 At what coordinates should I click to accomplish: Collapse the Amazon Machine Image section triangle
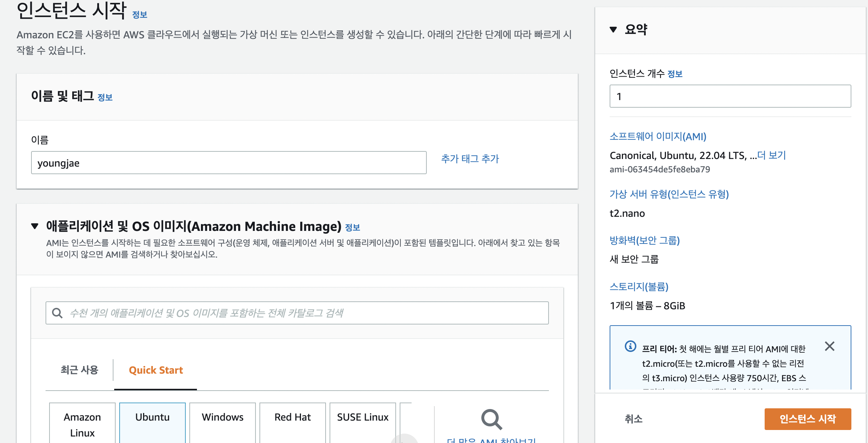(x=35, y=226)
